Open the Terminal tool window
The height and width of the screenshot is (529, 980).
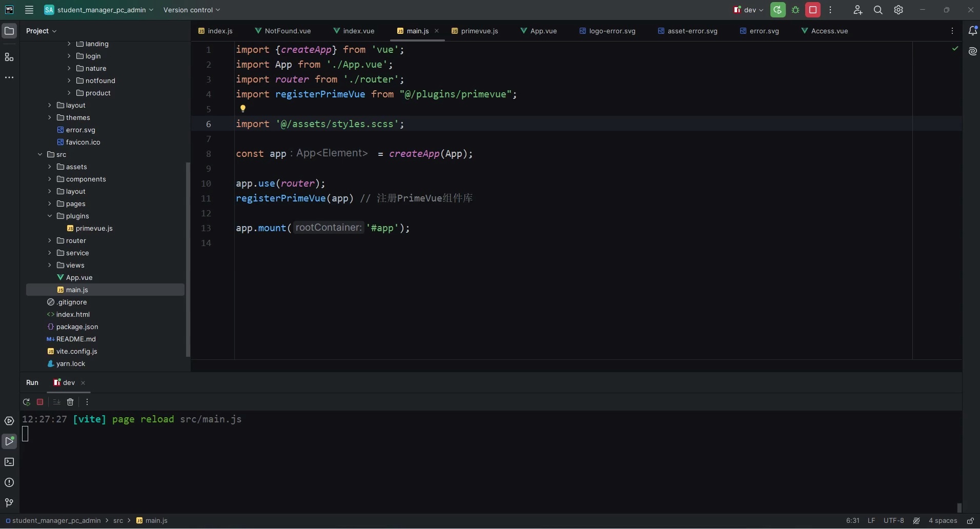pos(9,462)
